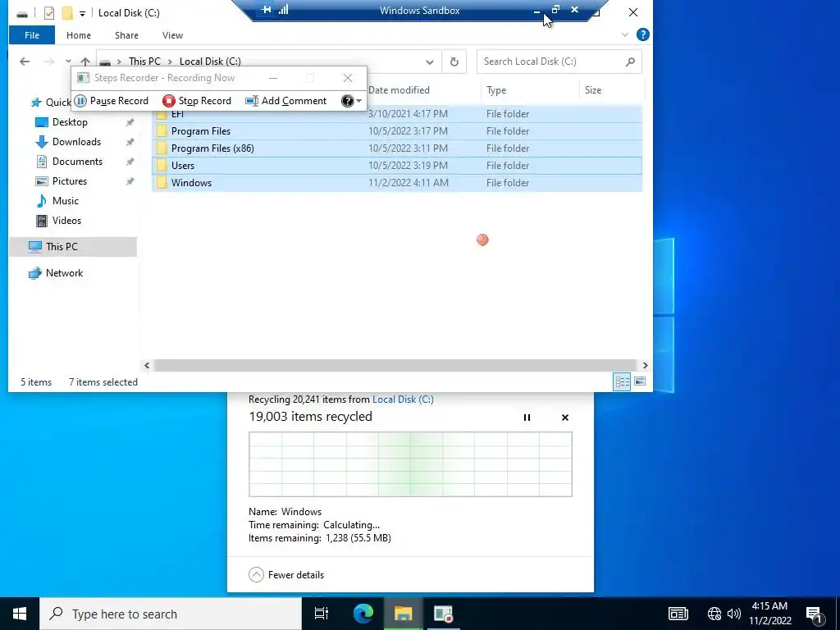Stop the Steps Recorder recording
The image size is (840, 630).
pos(197,101)
